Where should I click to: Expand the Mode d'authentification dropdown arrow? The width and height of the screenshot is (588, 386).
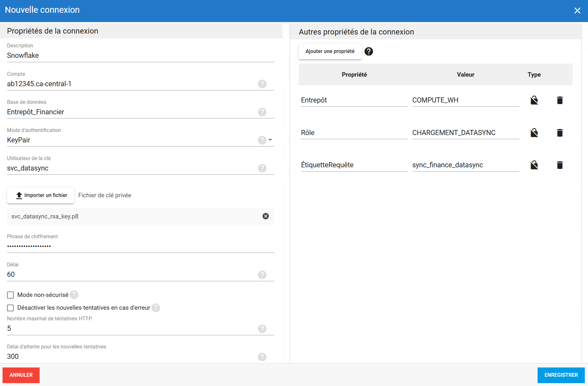[270, 140]
